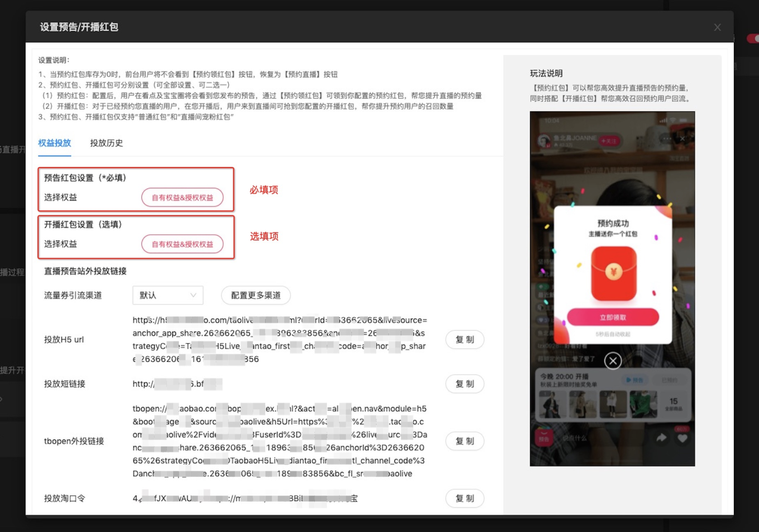Click 立即领取 in the red packet popup
759x532 pixels.
613,317
